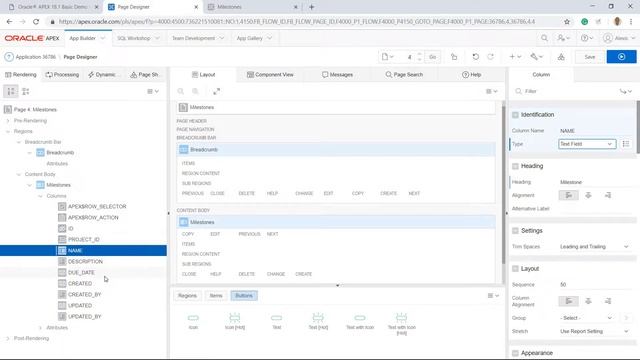
Task: Open the Utilities wrench menu
Action: click(536, 57)
